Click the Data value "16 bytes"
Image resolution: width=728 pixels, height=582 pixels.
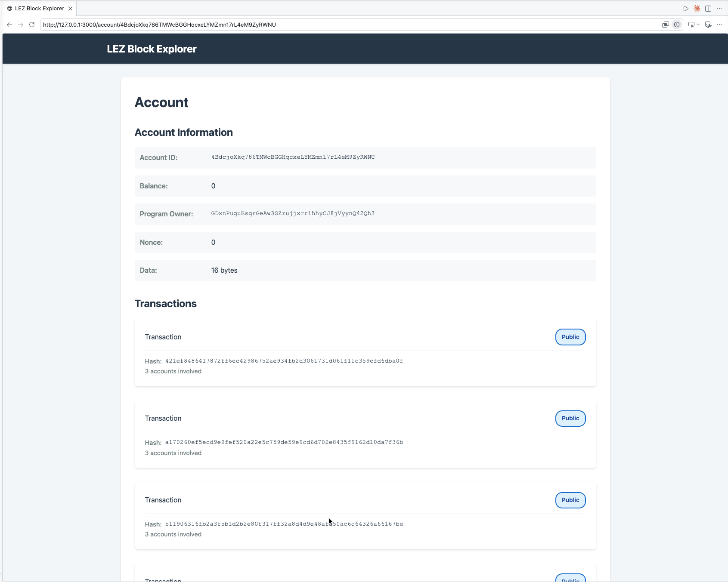coord(224,270)
